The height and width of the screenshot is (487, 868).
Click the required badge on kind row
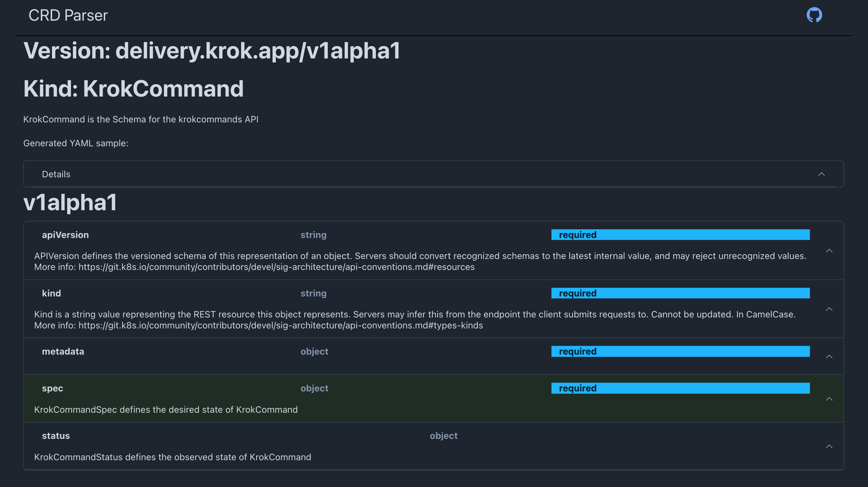(x=680, y=293)
